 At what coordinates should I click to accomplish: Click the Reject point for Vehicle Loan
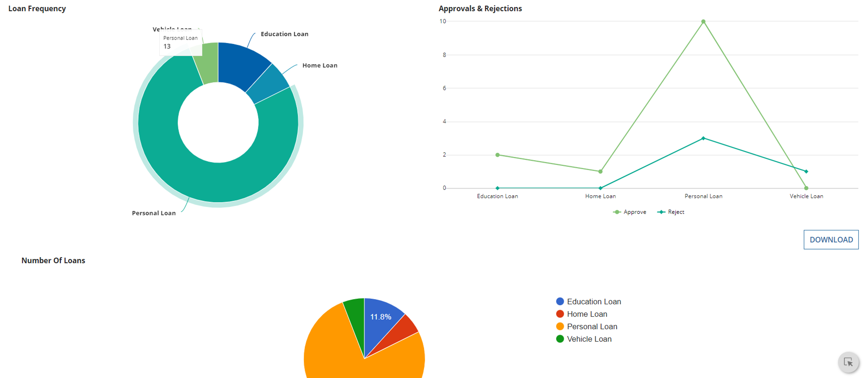[806, 171]
